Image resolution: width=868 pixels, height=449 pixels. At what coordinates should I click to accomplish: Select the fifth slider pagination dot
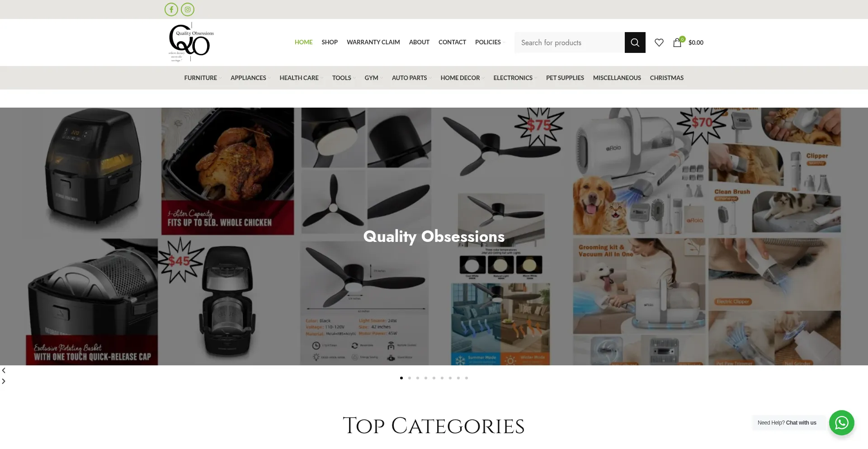click(434, 378)
